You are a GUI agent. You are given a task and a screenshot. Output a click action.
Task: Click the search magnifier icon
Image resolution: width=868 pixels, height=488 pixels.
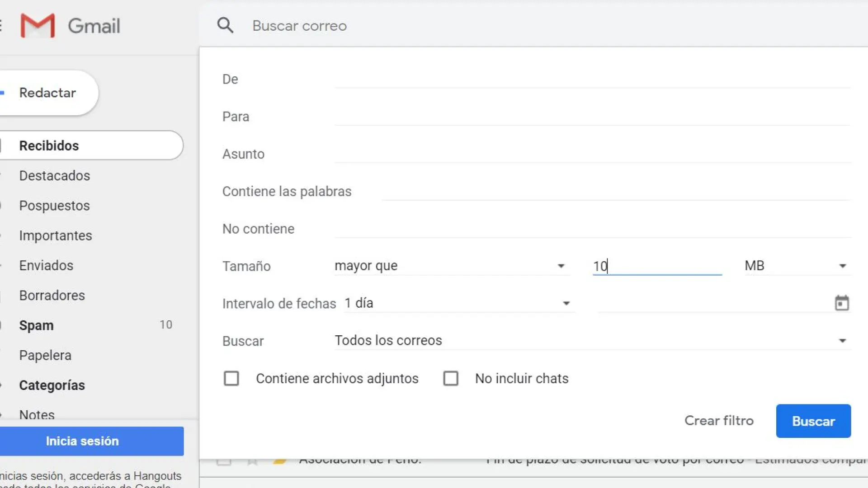225,26
